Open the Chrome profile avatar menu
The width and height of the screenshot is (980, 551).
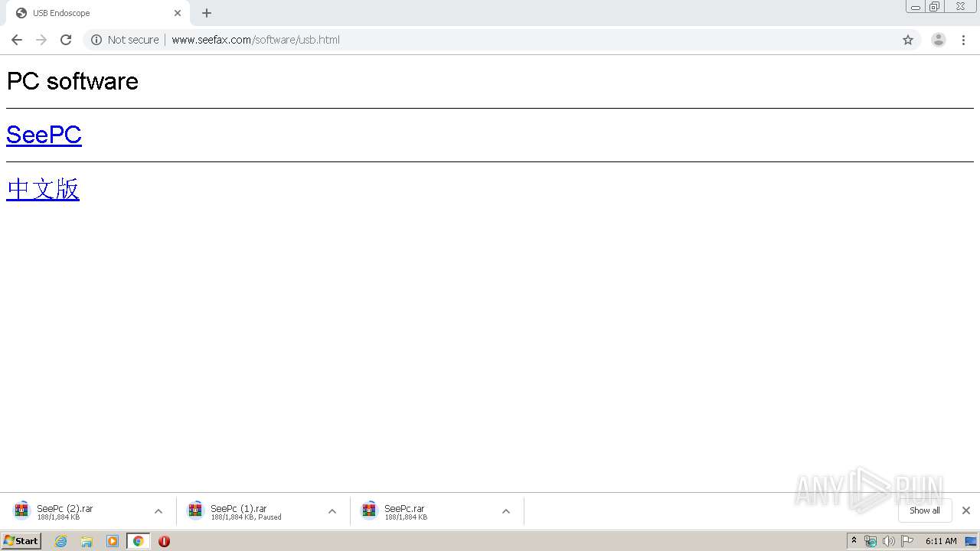point(939,40)
